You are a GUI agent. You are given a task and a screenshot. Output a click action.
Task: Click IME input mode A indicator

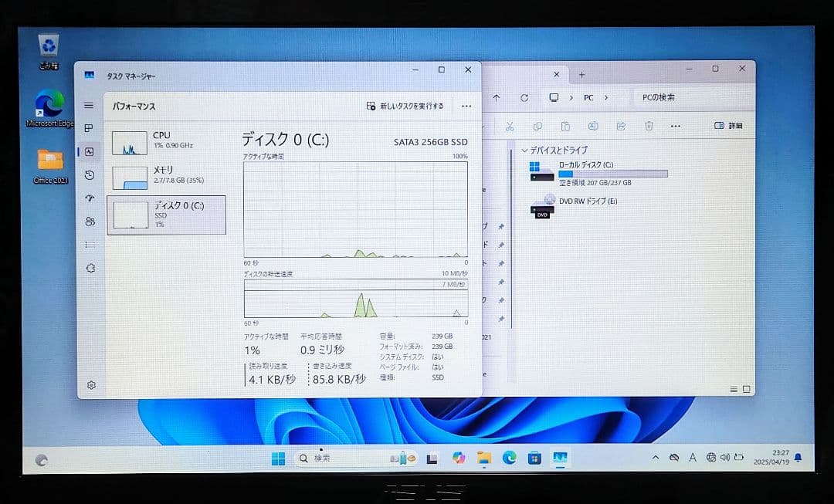click(x=693, y=457)
